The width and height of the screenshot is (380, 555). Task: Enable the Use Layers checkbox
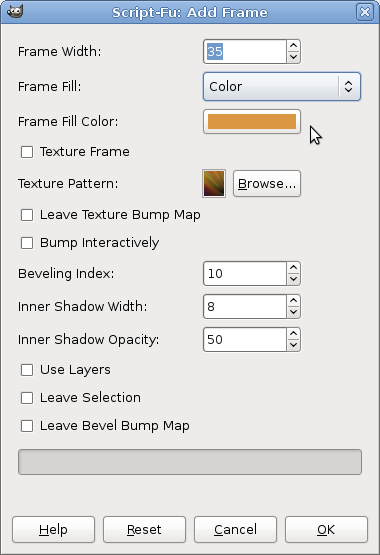27,370
